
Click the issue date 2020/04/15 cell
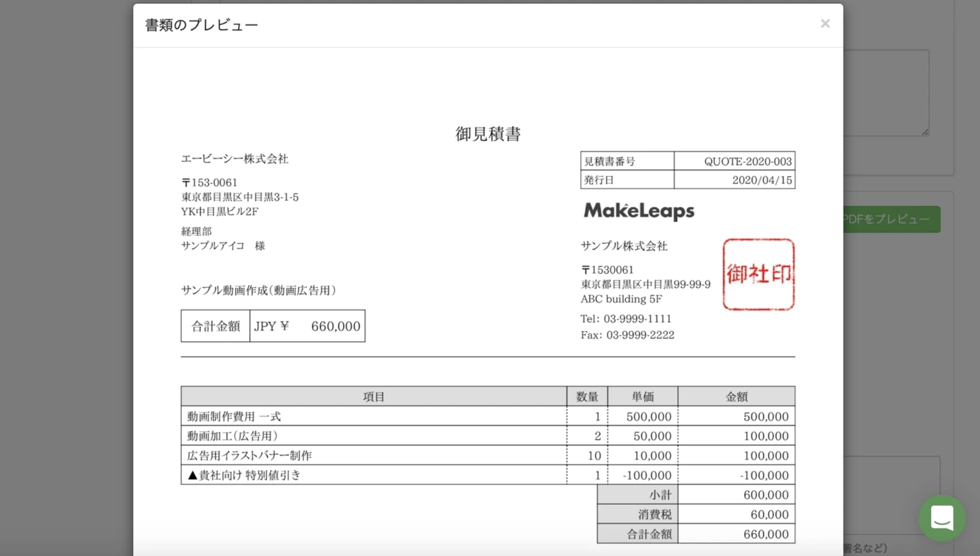click(761, 180)
